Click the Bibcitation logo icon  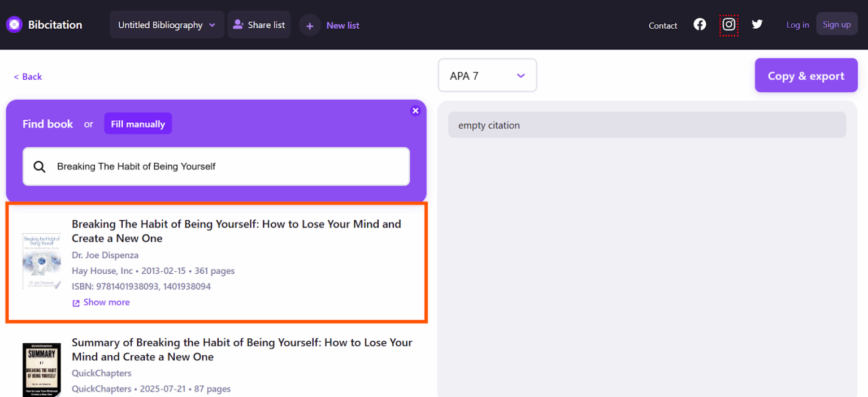[x=14, y=25]
